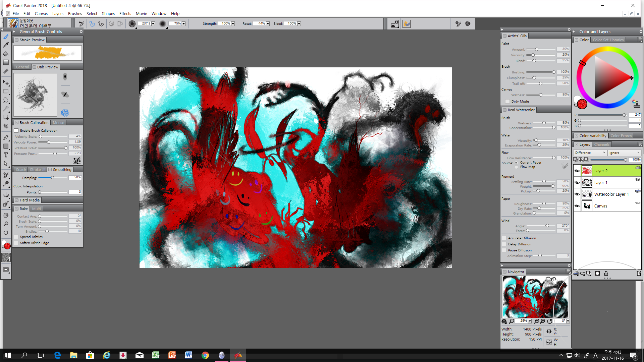The width and height of the screenshot is (644, 362).
Task: Select the Grabber hand tool
Action: pyautogui.click(x=6, y=215)
